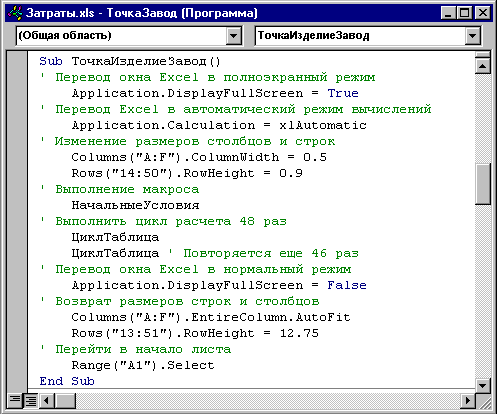Click the vertical scrollbar up arrow
Viewport: 498px width, 418px height.
(x=482, y=66)
